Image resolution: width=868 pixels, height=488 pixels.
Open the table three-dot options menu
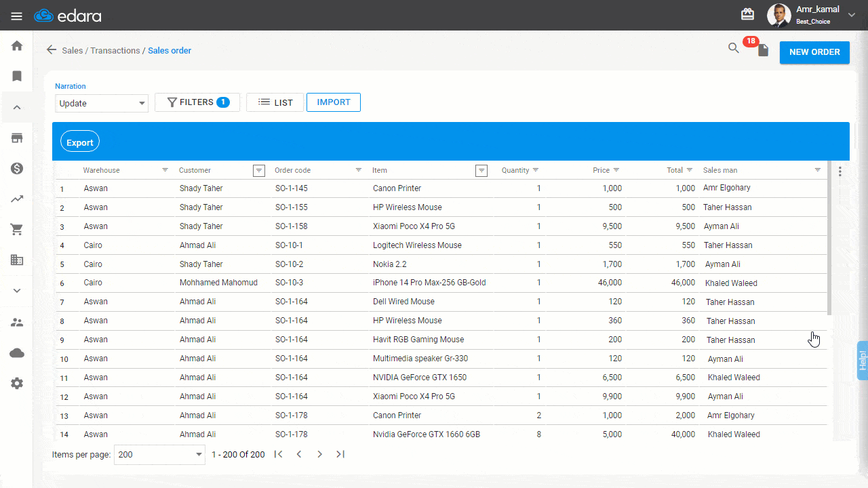840,171
